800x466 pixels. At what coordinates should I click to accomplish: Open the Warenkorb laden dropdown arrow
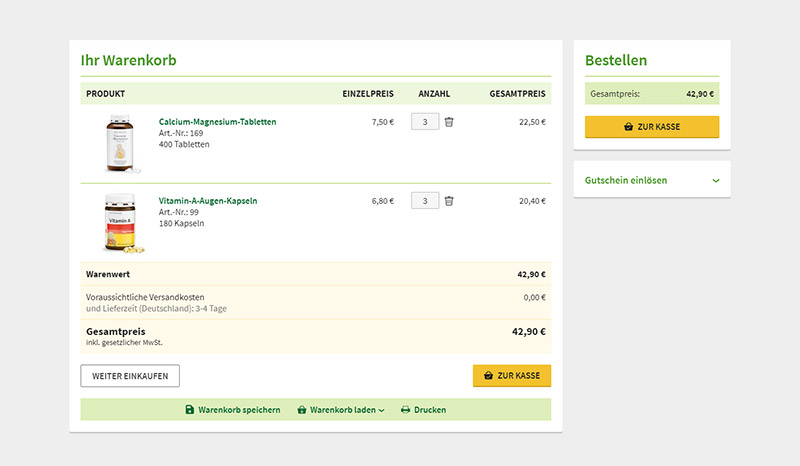tap(381, 410)
